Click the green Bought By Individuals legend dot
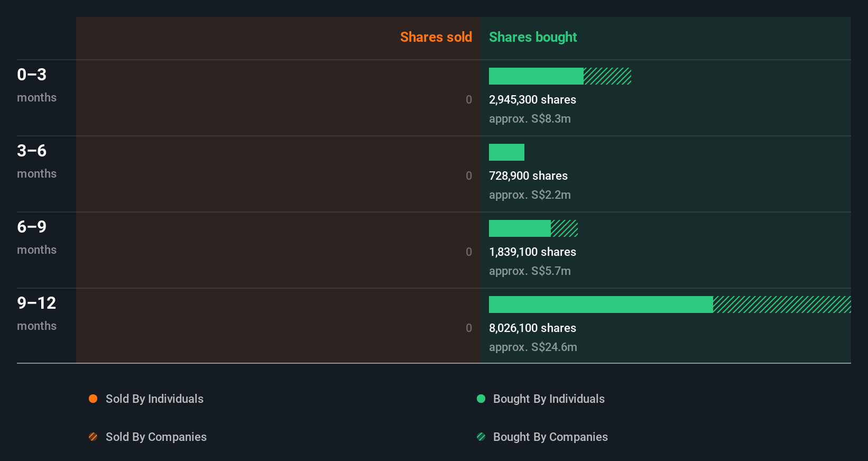The image size is (868, 461). [x=481, y=399]
